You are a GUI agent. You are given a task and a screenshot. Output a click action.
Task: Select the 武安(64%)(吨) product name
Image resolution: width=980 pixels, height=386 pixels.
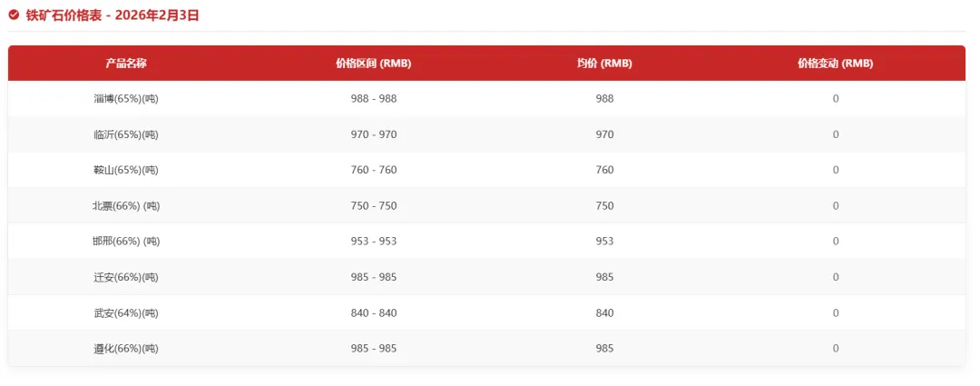(x=126, y=313)
